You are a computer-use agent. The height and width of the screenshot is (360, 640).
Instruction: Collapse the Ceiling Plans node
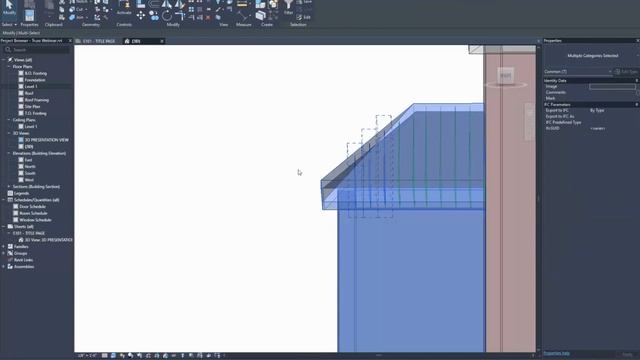[9, 120]
